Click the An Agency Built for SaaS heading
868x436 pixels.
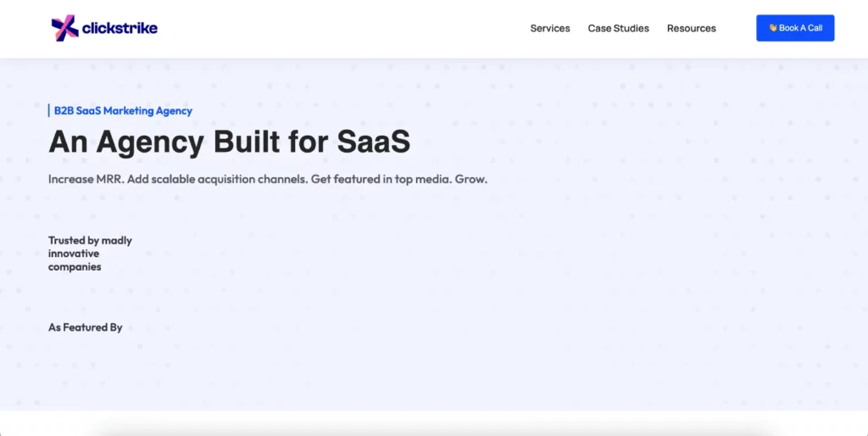click(229, 142)
